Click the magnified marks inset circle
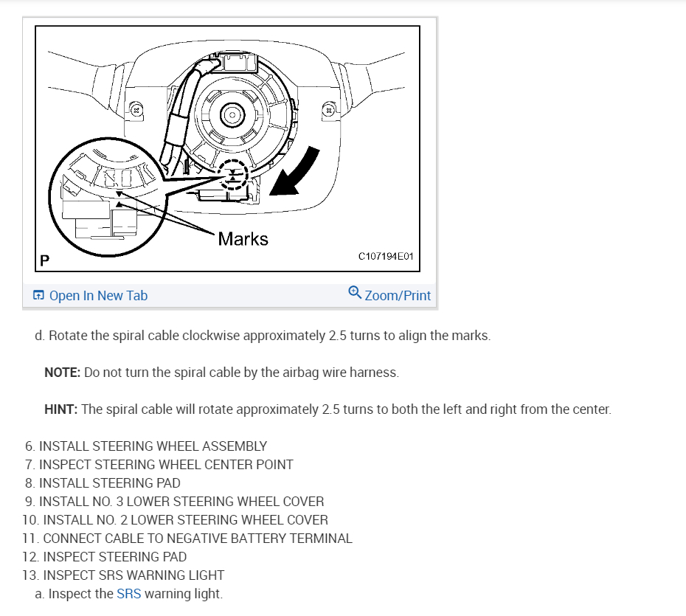Screen dimensions: 686x616 [108, 197]
